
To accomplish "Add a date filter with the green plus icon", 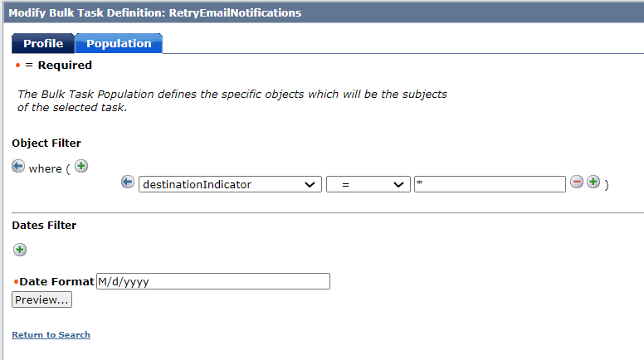I will point(20,250).
